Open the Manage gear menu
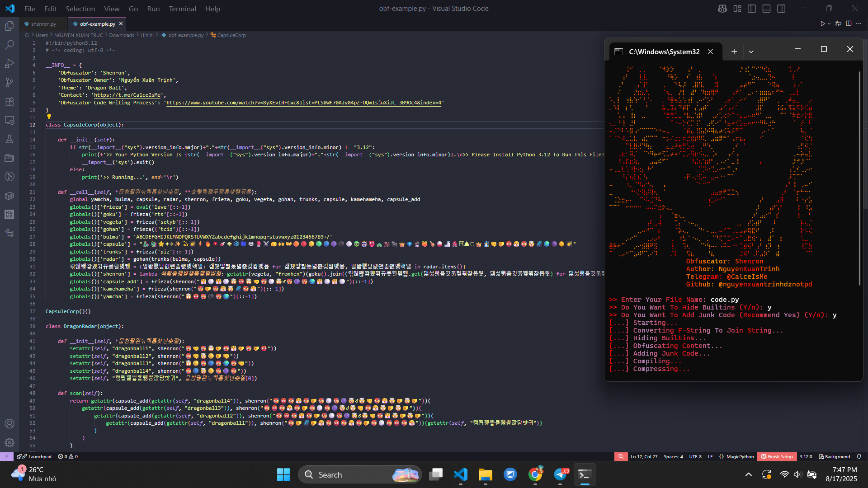The height and width of the screenshot is (488, 868). click(x=9, y=442)
